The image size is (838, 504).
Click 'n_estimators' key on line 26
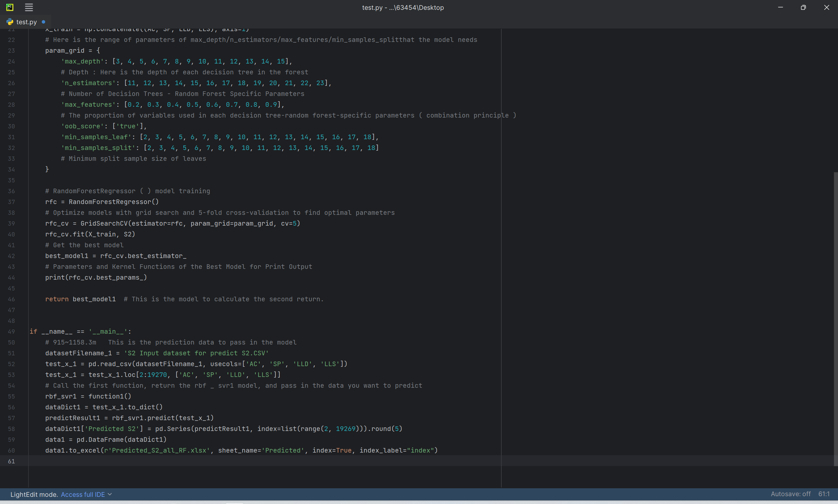pyautogui.click(x=88, y=83)
